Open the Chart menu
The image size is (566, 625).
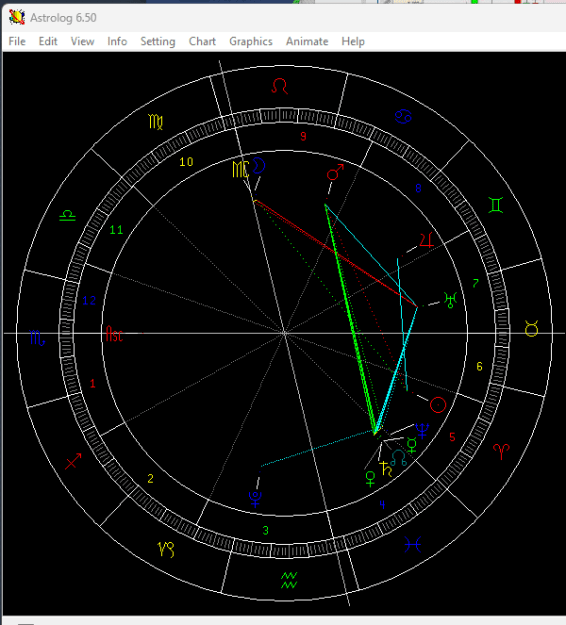pyautogui.click(x=202, y=41)
